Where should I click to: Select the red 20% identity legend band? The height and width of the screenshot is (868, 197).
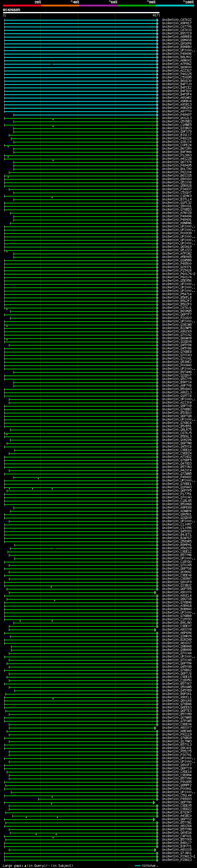pyautogui.click(x=22, y=6)
